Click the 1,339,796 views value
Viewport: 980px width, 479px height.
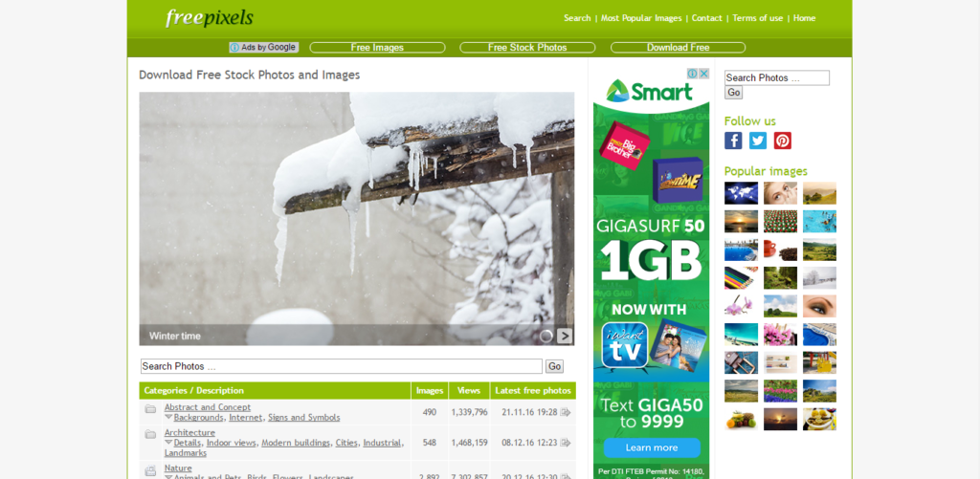pos(469,412)
